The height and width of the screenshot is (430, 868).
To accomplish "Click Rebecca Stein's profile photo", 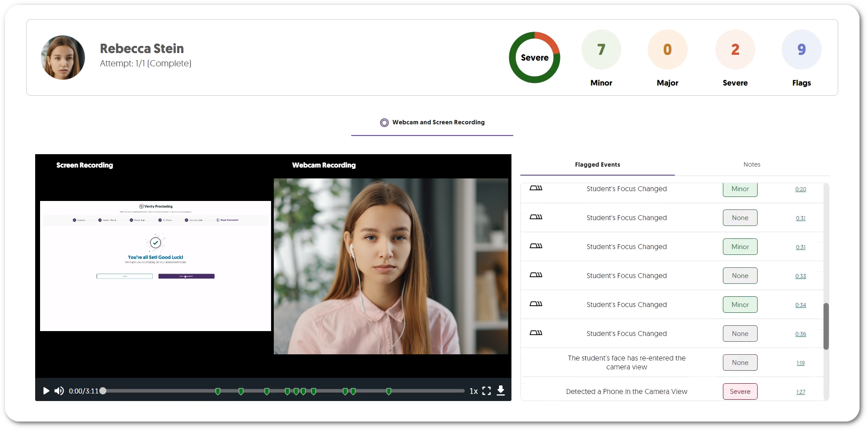I will (63, 57).
